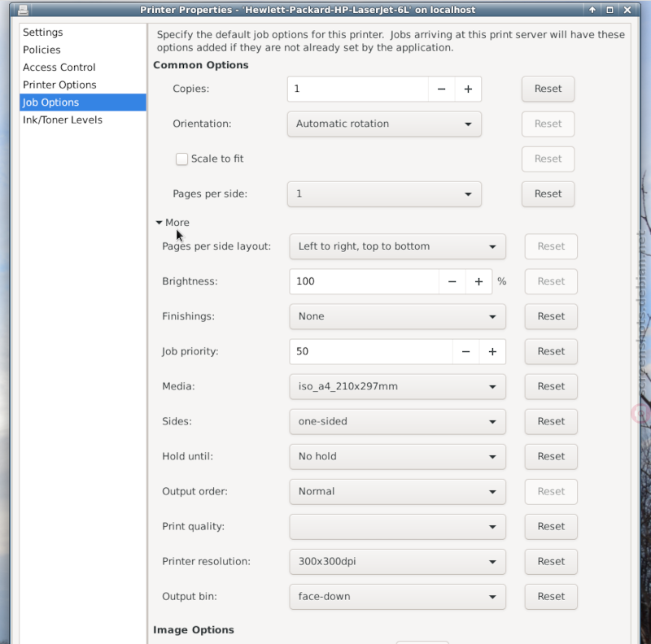Screen dimensions: 651x644
Task: Open the Pages per side dropdown
Action: 384,194
